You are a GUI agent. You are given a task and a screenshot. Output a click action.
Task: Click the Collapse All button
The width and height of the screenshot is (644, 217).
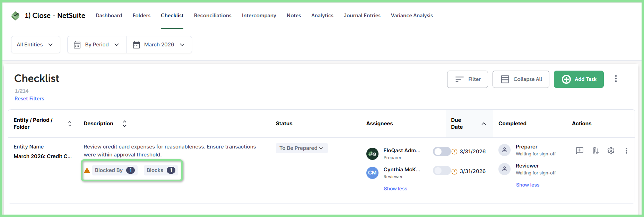point(521,79)
